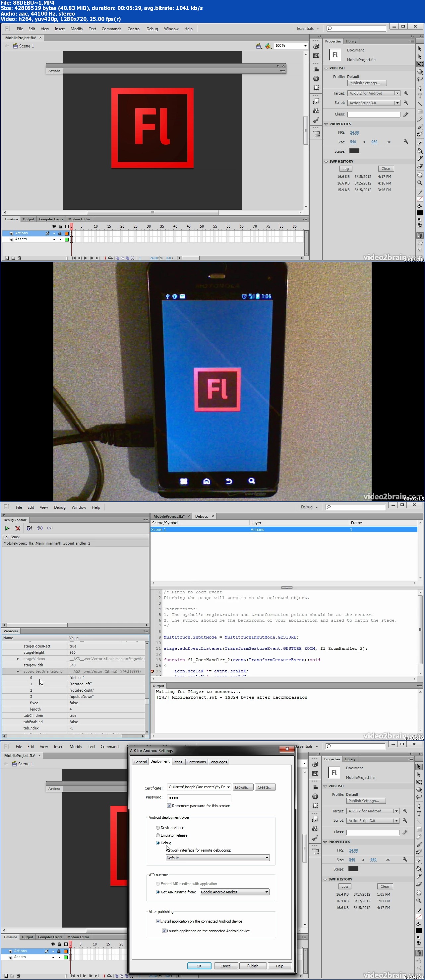Select the Pencil tool in top Flash window

tap(420, 119)
